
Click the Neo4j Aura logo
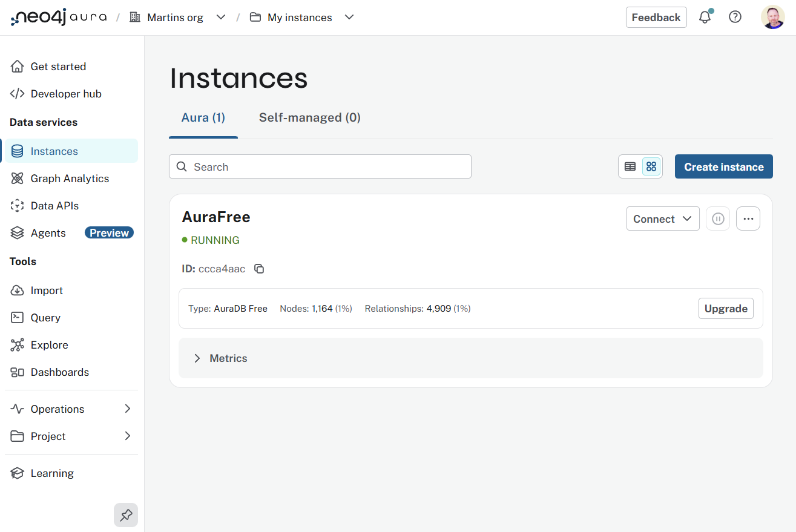tap(59, 18)
